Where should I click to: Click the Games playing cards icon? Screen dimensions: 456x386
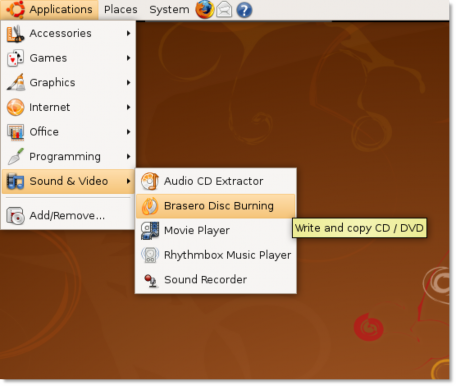tap(15, 58)
